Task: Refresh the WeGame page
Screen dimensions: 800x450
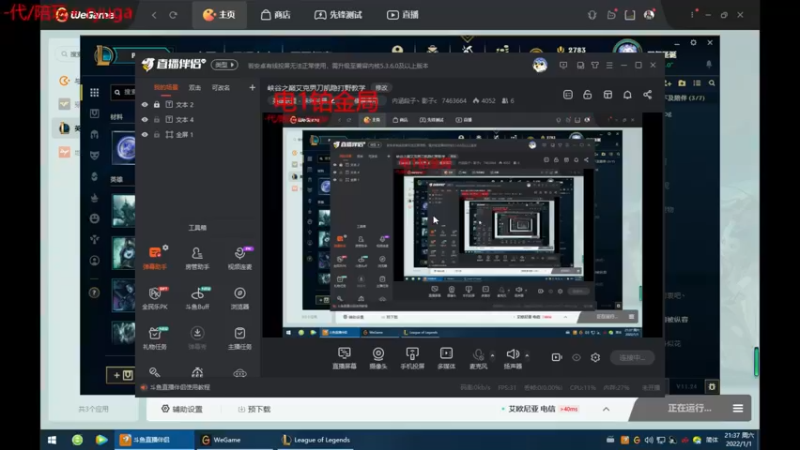Action: click(173, 15)
